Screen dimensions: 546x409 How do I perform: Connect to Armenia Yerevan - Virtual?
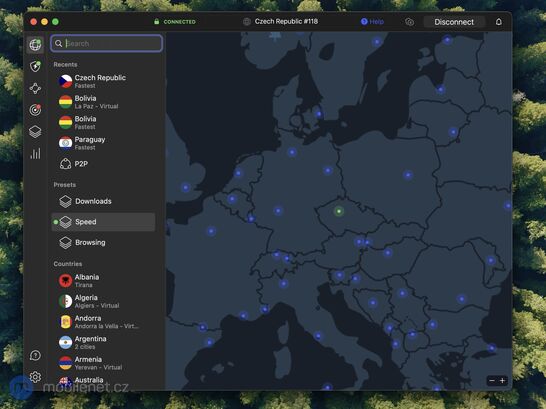point(103,363)
